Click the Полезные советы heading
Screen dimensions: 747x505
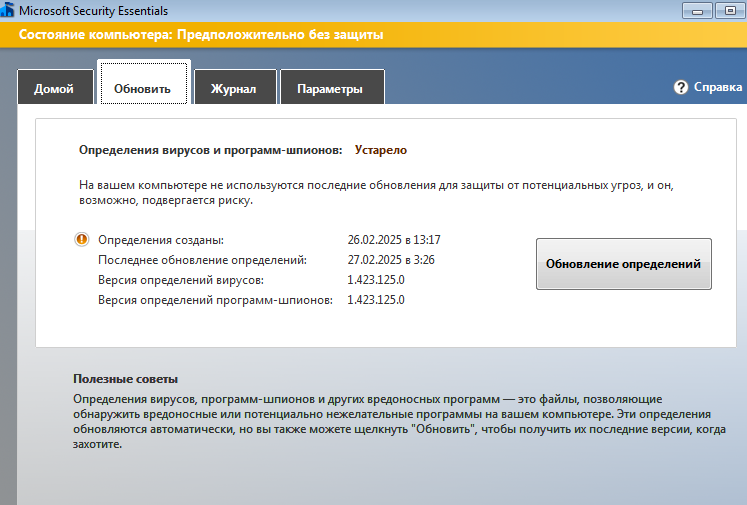pyautogui.click(x=125, y=379)
